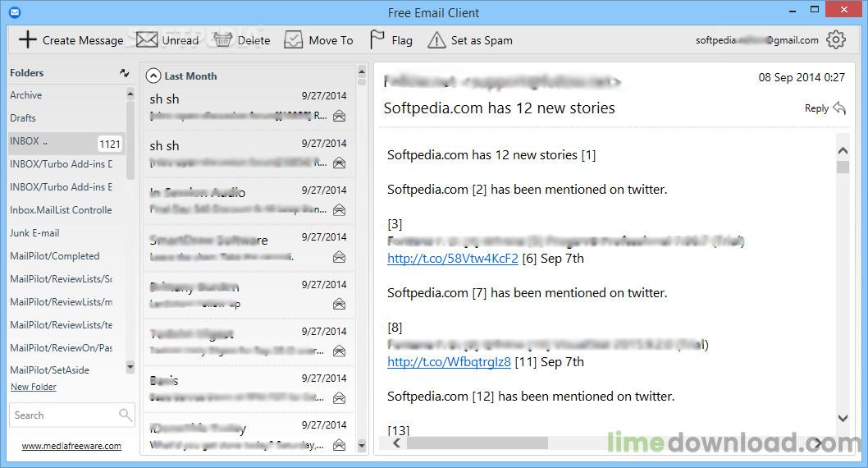This screenshot has width=868, height=468.
Task: Click the Create Message plus icon
Action: tap(27, 40)
